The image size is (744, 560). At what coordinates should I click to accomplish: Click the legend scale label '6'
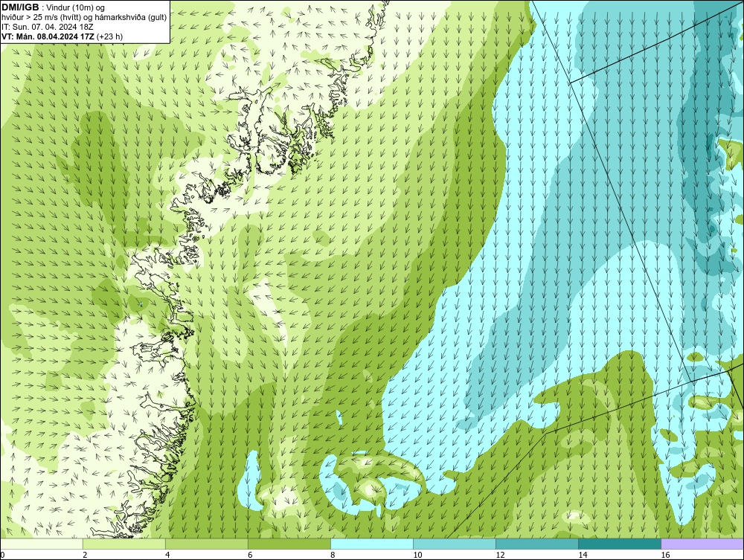pyautogui.click(x=250, y=556)
